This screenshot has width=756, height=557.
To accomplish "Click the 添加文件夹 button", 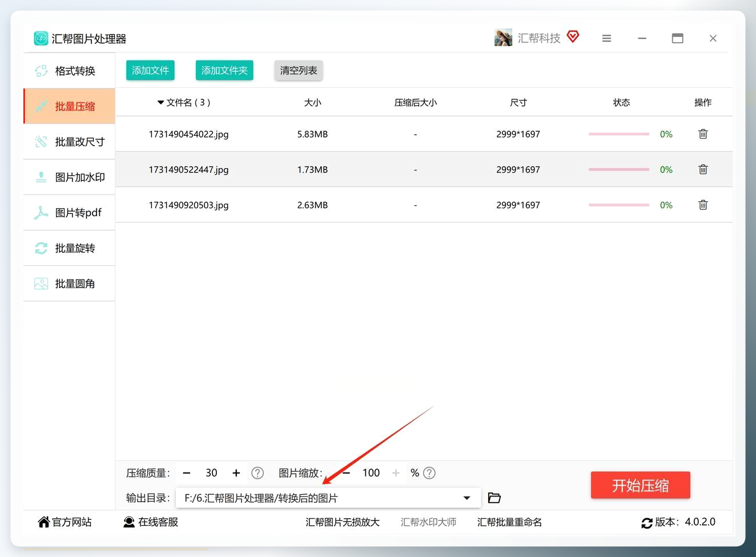I will (224, 70).
